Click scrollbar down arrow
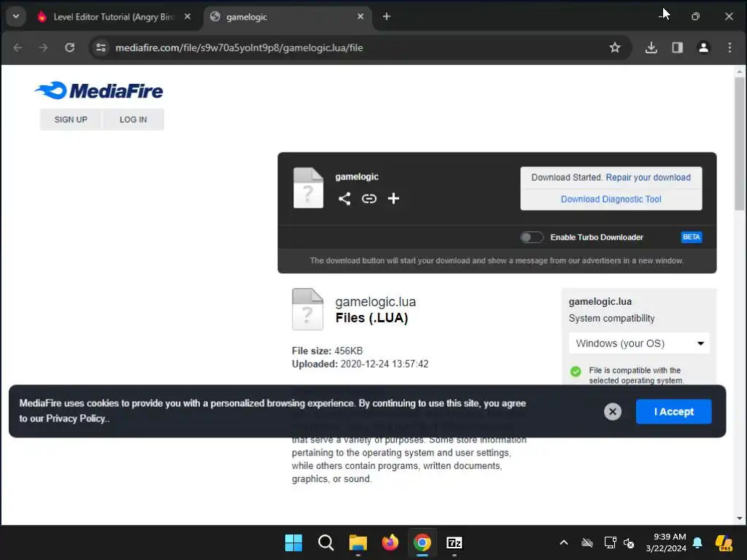The height and width of the screenshot is (560, 747). click(740, 518)
